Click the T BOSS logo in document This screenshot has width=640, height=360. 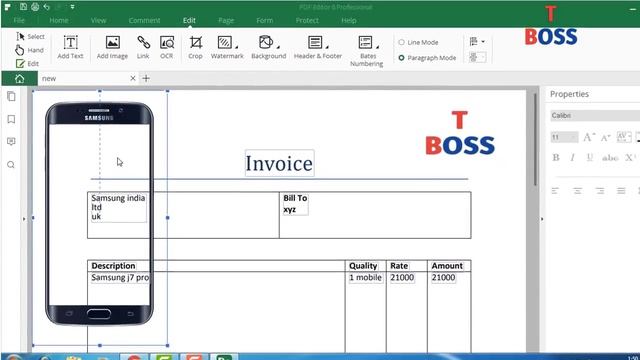[460, 133]
